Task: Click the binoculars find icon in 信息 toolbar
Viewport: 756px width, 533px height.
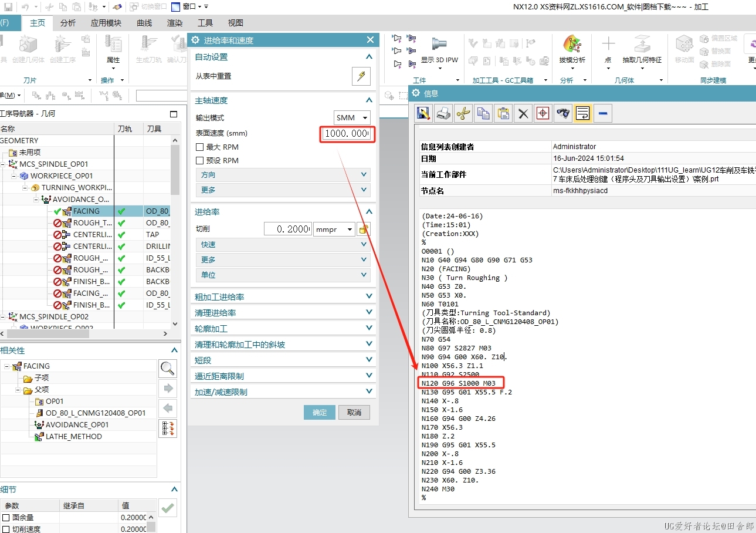Action: [x=563, y=113]
